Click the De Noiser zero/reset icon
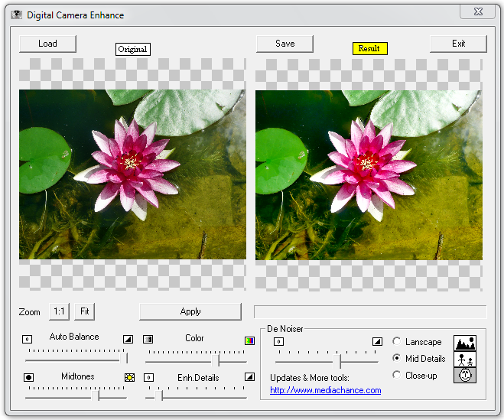The height and width of the screenshot is (420, 504). pyautogui.click(x=278, y=341)
